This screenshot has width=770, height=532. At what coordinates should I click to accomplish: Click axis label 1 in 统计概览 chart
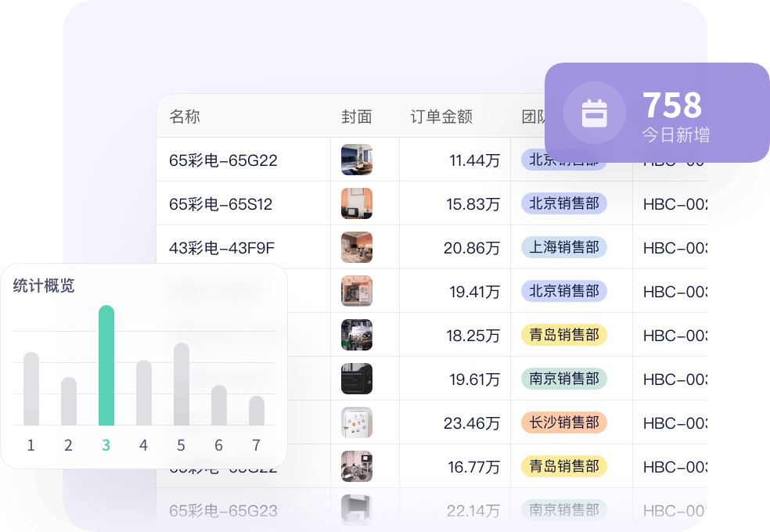pyautogui.click(x=31, y=446)
